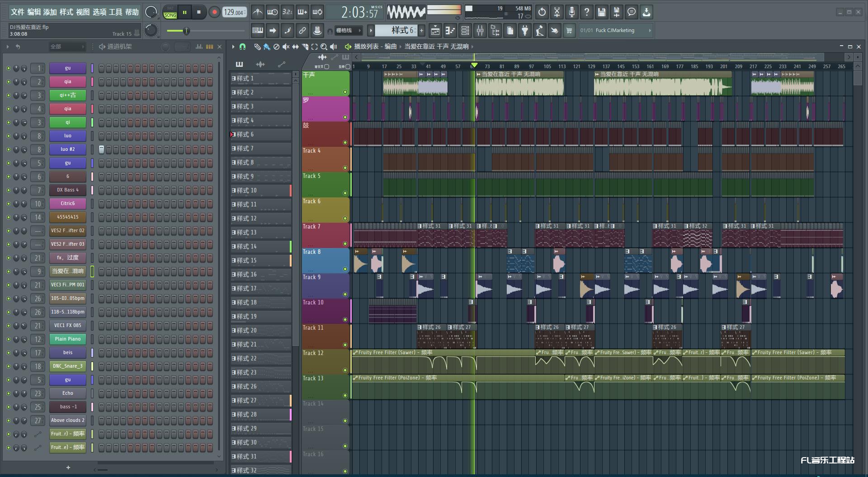868x477 pixels.
Task: Expand breadcrumb arrow after 干声 无混响 title
Action: (472, 47)
